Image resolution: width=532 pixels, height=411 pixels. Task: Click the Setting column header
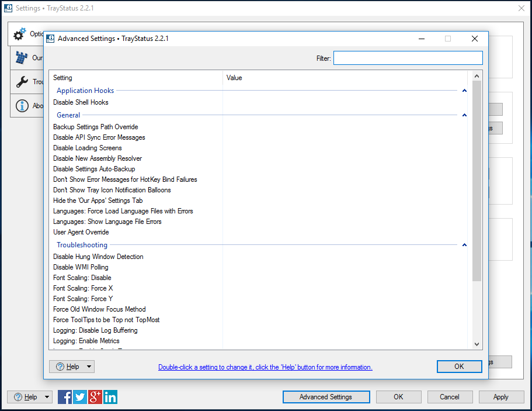pyautogui.click(x=136, y=78)
